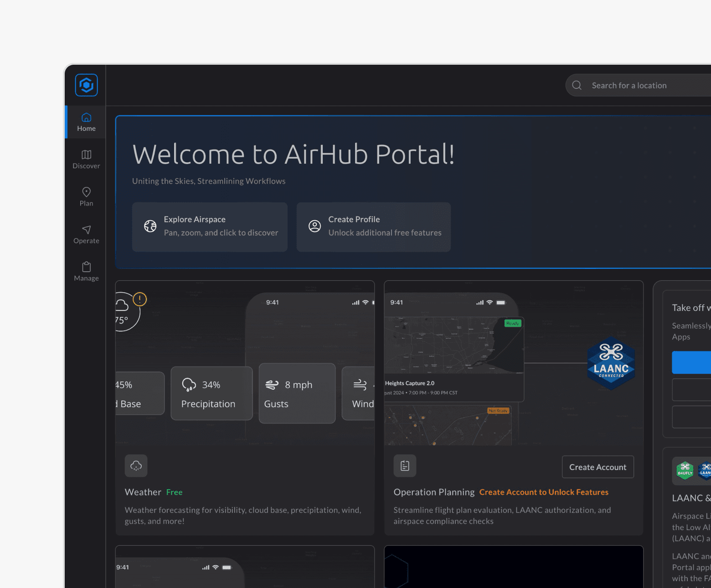
Task: Click the Cloud Base 45% tile
Action: pos(139,393)
